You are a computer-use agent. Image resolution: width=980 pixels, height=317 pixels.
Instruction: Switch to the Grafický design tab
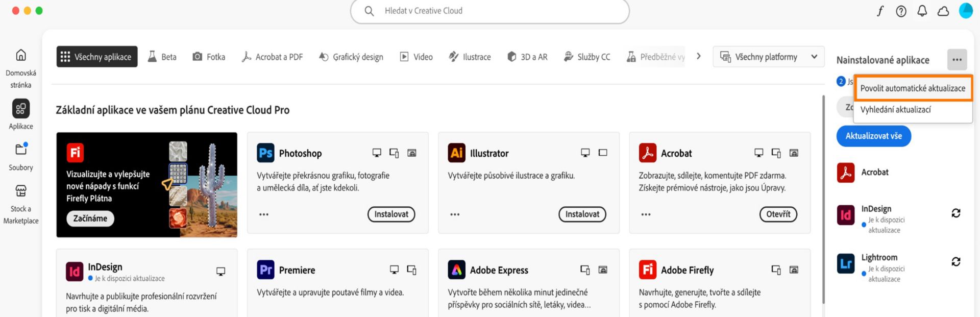(x=351, y=57)
